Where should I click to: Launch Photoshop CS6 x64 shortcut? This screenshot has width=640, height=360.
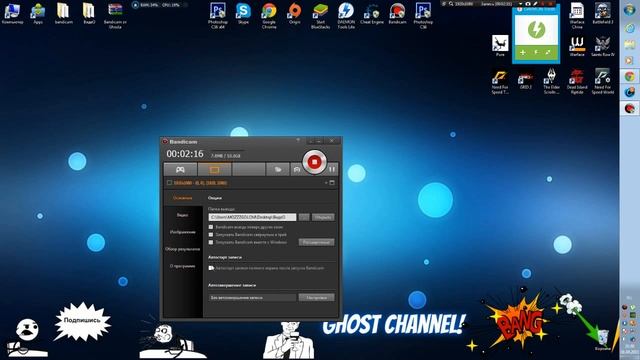218,16
